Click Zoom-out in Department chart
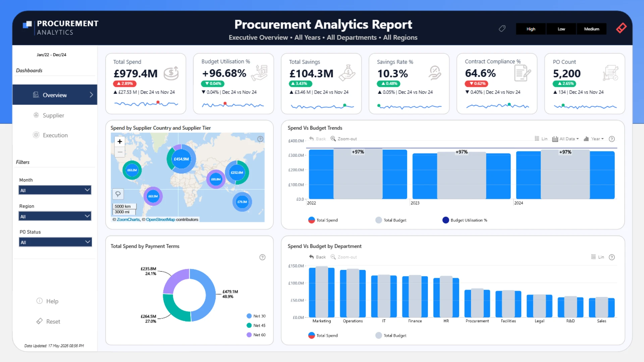Screen dimensions: 644x362 343,257
